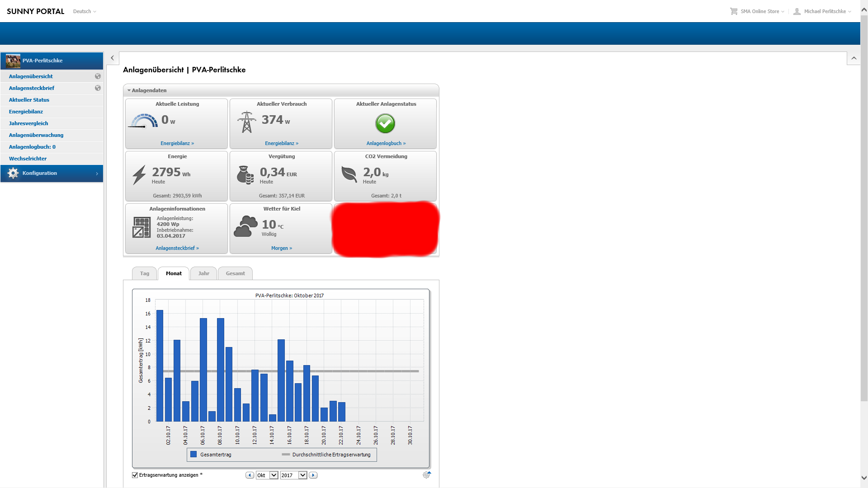Click the shopping cart icon for SMA Online Store
This screenshot has width=868, height=488.
[734, 11]
